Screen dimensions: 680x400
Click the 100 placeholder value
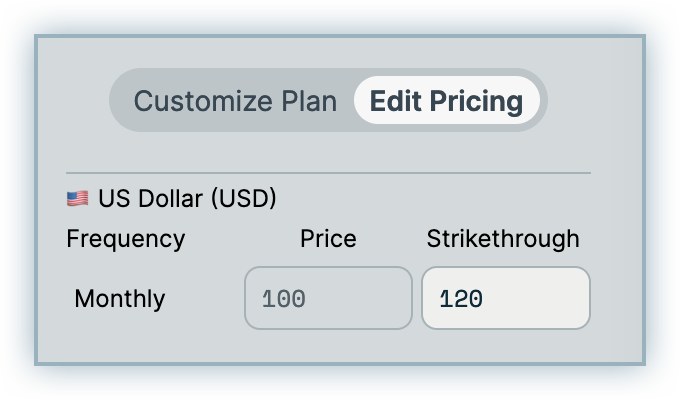283,299
